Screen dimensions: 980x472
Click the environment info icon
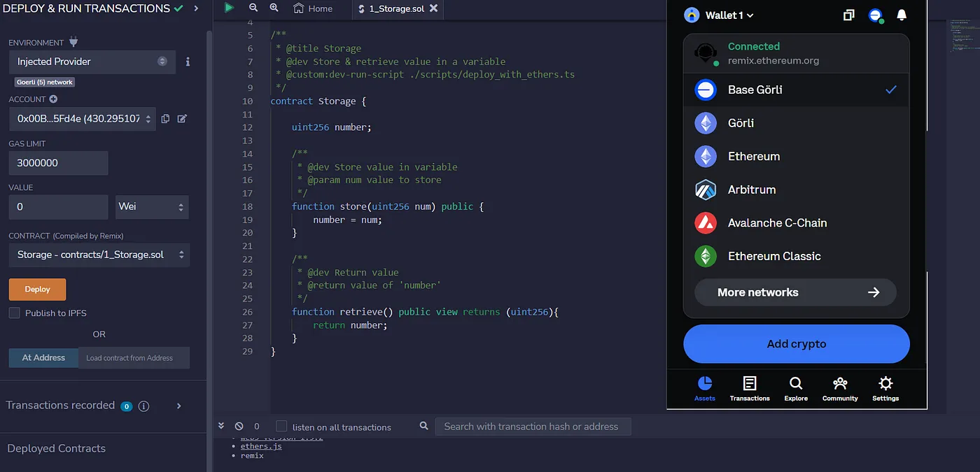pos(188,62)
